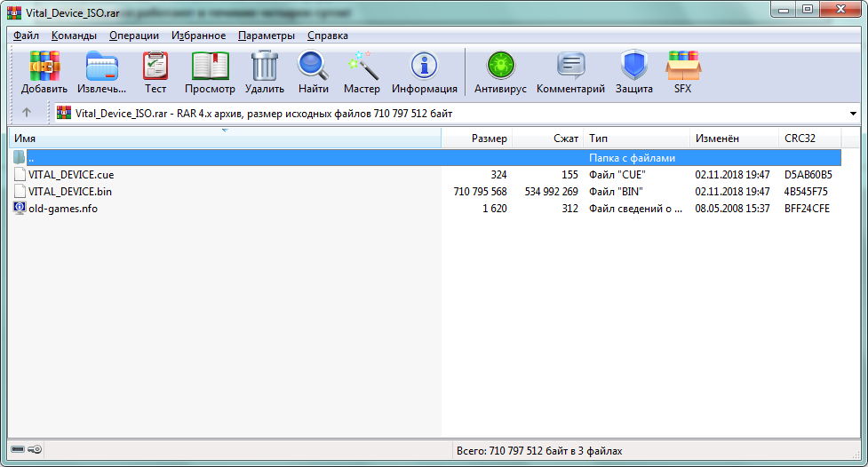Sort by Имя column header

coord(225,139)
